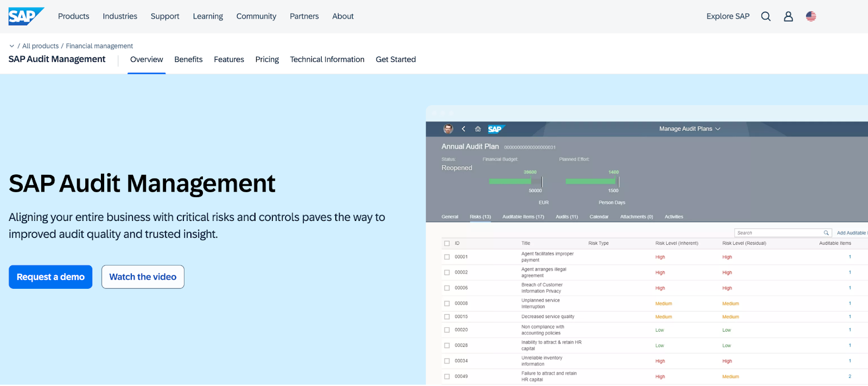The image size is (868, 386).
Task: Open the Partners menu
Action: click(x=304, y=16)
